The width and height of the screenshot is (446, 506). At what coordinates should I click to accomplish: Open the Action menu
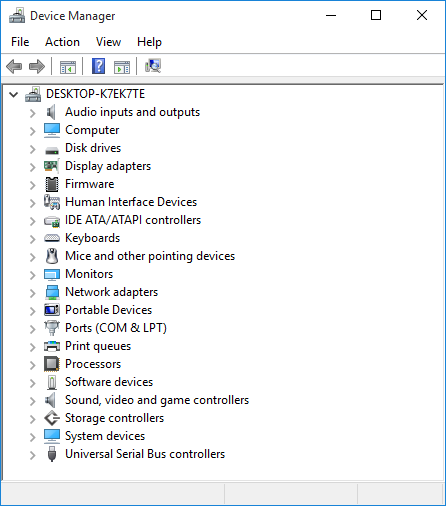[x=62, y=42]
